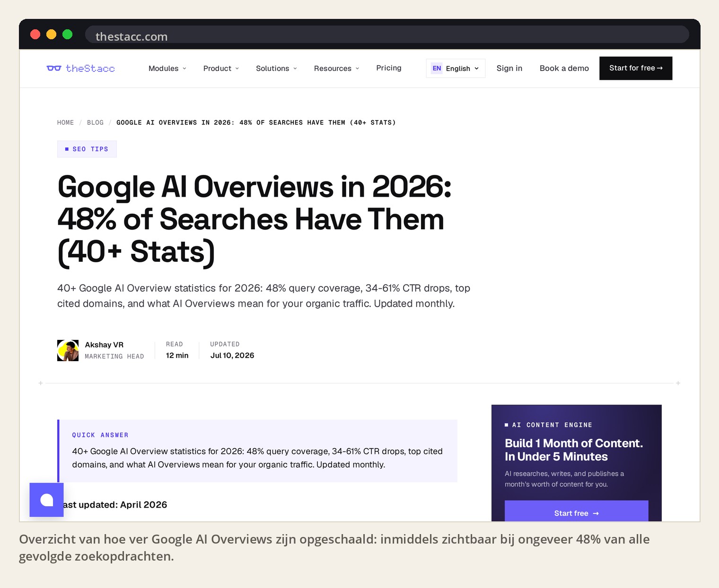This screenshot has height=588, width=719.
Task: Click the article headline Google AI Overviews
Action: pyautogui.click(x=254, y=219)
